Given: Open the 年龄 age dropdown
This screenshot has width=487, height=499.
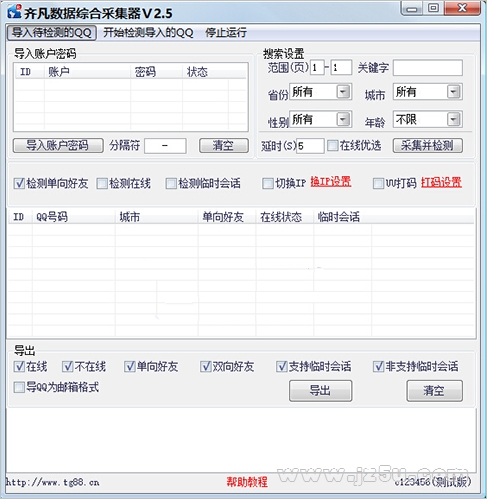Looking at the screenshot, I should [x=428, y=119].
